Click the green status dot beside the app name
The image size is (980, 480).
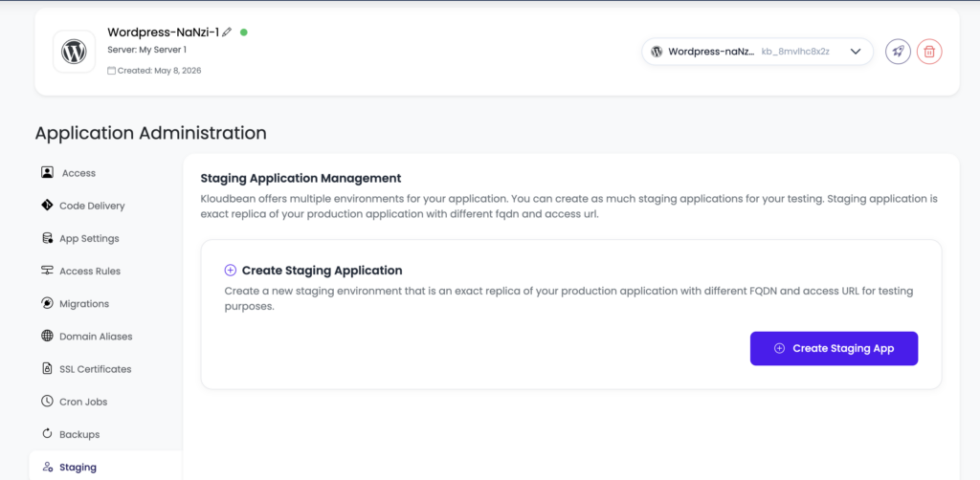coord(244,32)
